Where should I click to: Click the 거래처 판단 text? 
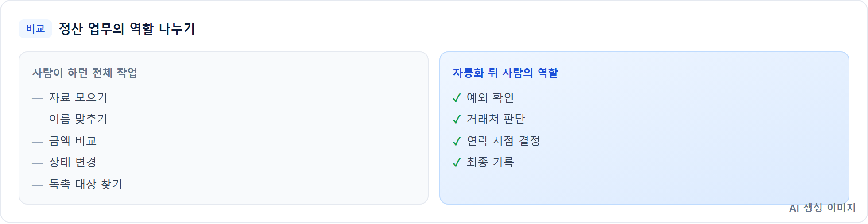[496, 119]
